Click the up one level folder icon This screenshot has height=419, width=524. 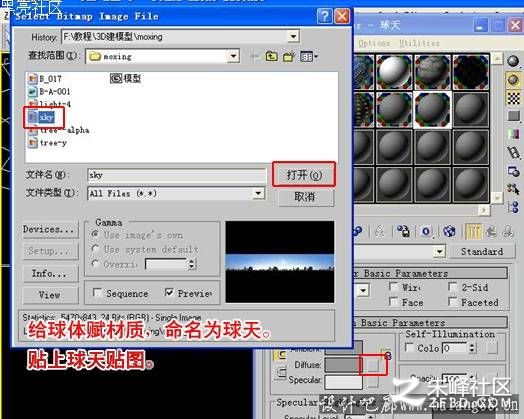click(271, 56)
